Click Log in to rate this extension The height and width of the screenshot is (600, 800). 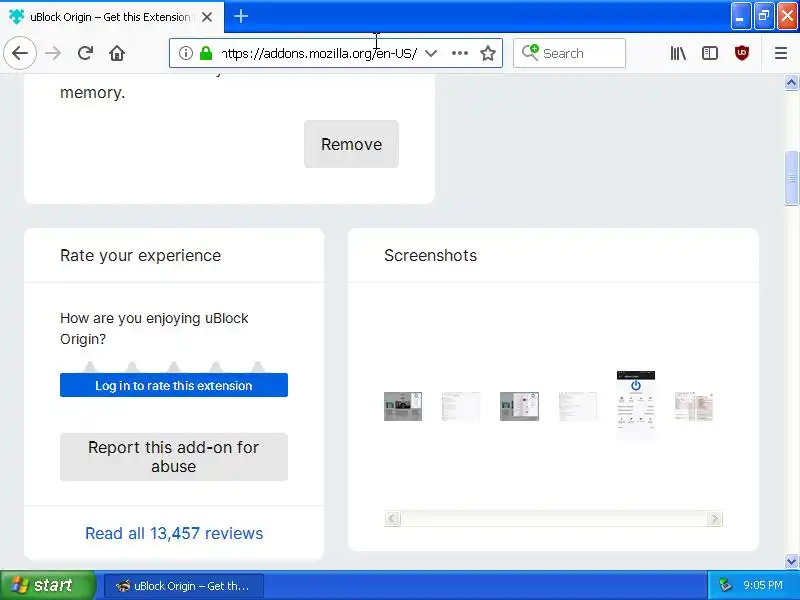tap(174, 385)
